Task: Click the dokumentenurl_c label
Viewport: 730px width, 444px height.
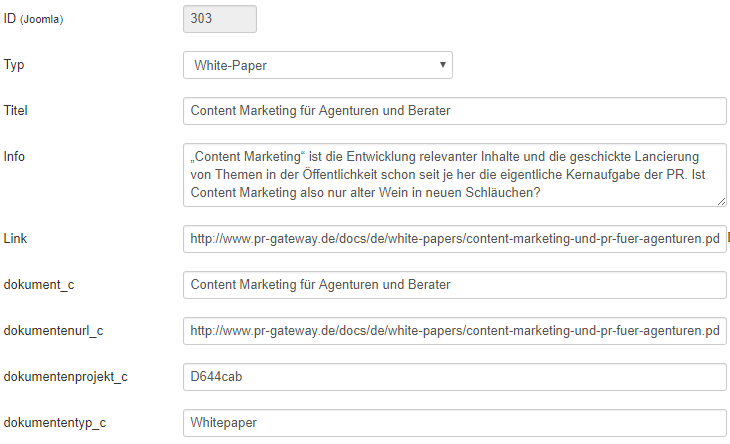Action: click(x=53, y=331)
